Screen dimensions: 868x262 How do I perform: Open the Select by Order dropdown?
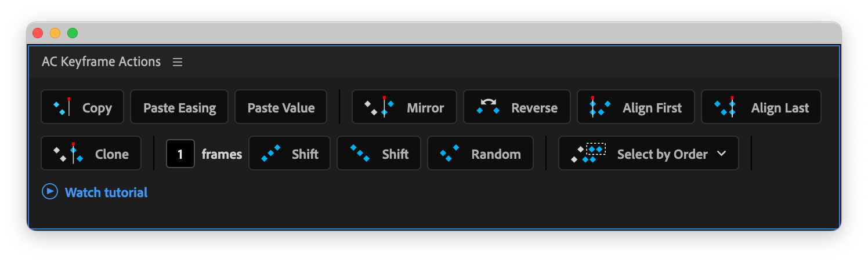(x=648, y=154)
